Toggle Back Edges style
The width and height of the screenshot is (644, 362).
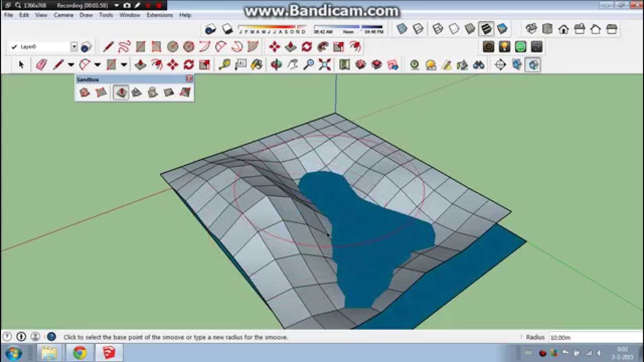418,29
